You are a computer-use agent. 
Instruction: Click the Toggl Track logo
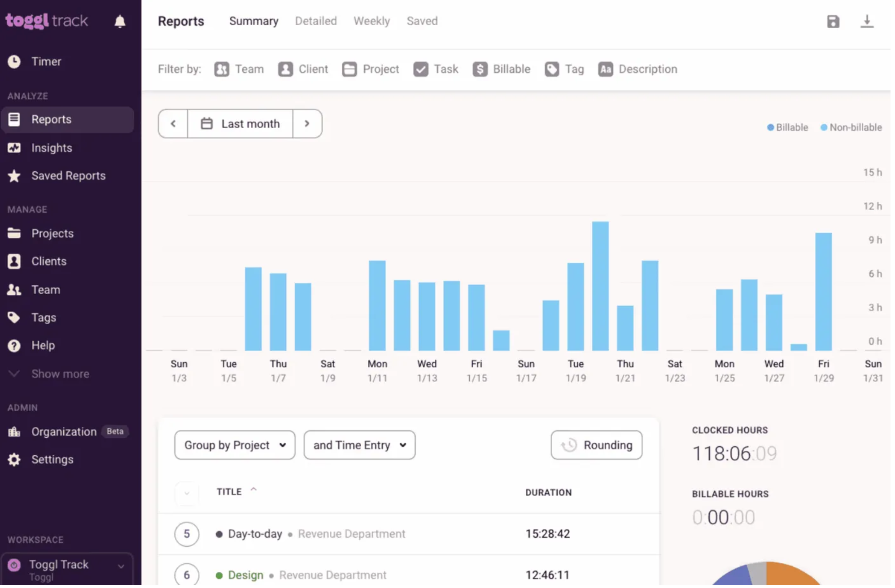point(47,21)
